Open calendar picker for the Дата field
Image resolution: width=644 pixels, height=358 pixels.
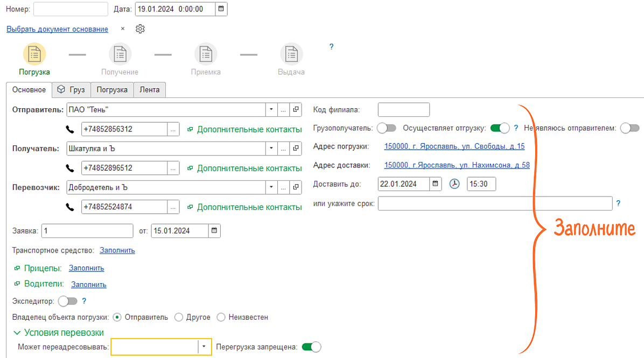tap(221, 9)
